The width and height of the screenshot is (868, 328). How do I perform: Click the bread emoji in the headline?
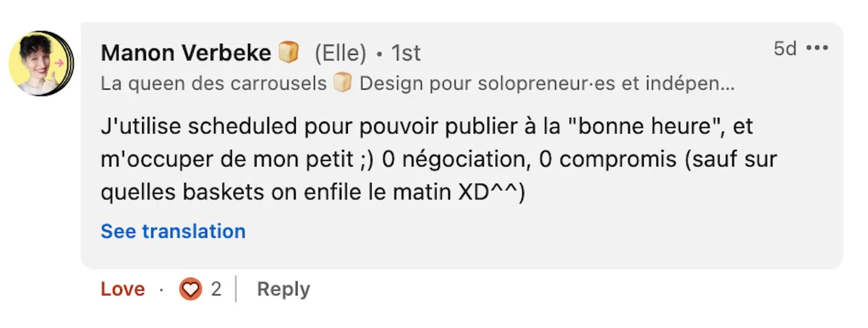point(342,84)
